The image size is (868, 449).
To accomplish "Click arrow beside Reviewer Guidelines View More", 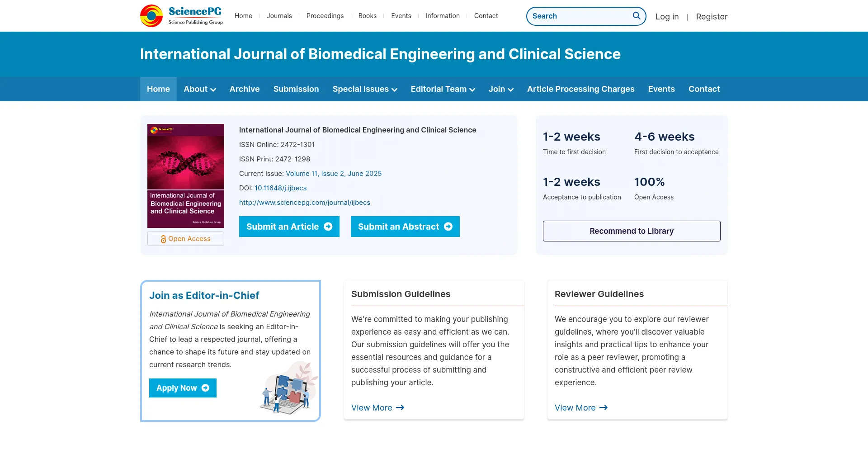I will click(604, 408).
